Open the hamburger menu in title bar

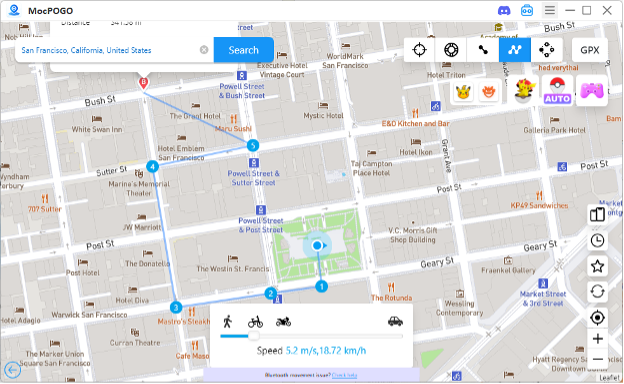(x=550, y=10)
